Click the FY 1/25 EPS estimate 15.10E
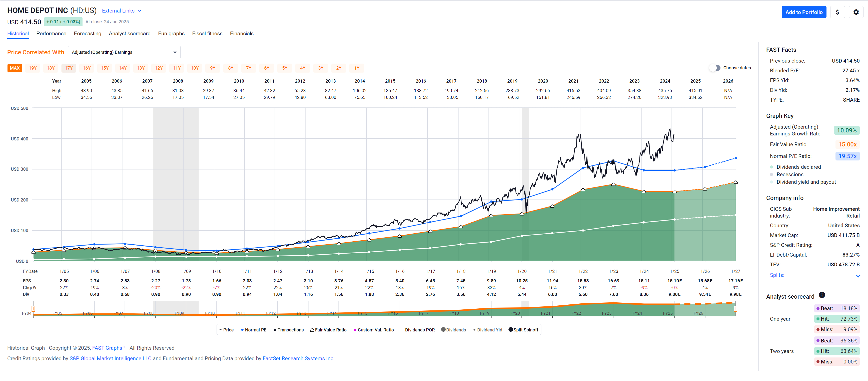This screenshot has height=381, width=868. (675, 281)
